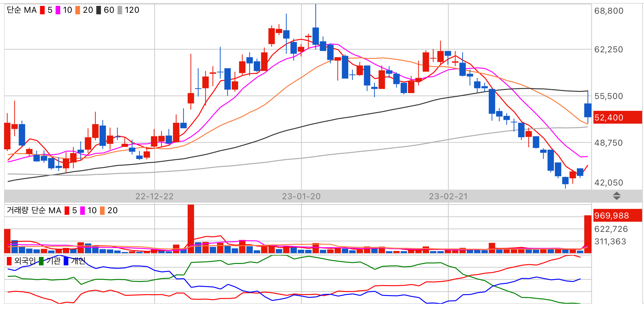Viewport: 644px width, 310px height.
Task: Click the latest red volume bar at right edge
Action: pyautogui.click(x=588, y=234)
